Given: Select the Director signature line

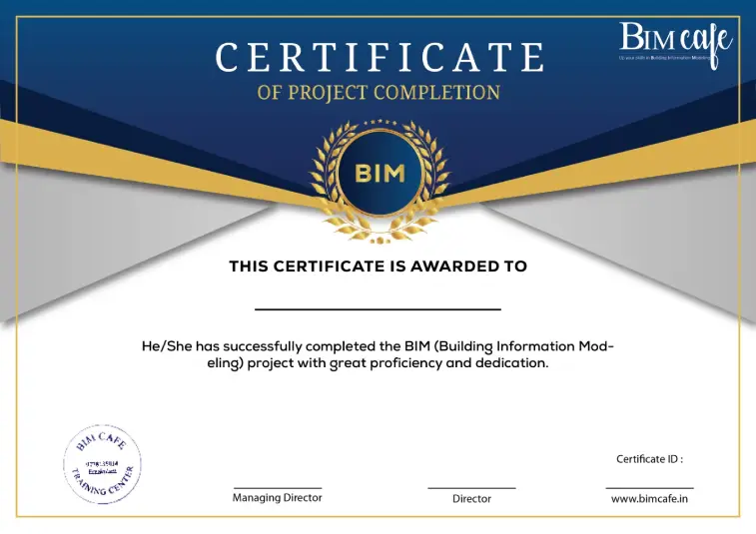Looking at the screenshot, I should (x=471, y=487).
